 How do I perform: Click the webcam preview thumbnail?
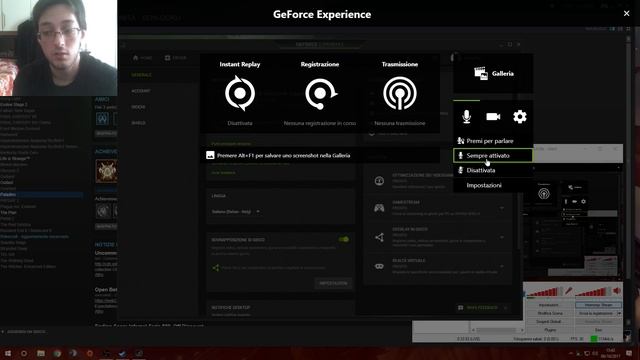58,48
